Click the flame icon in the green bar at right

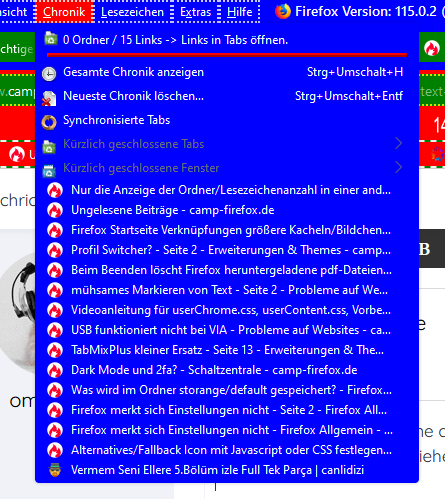(x=432, y=49)
